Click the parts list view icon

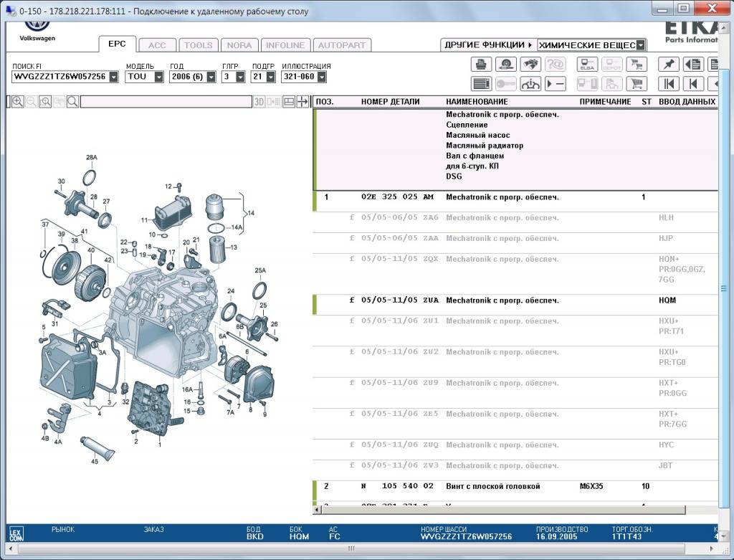481,84
